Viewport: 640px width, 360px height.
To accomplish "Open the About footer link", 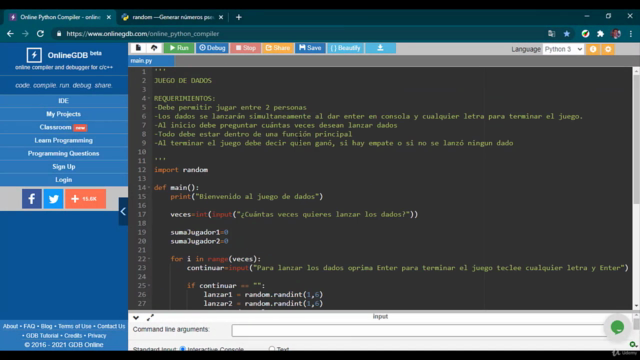I will coord(10,326).
